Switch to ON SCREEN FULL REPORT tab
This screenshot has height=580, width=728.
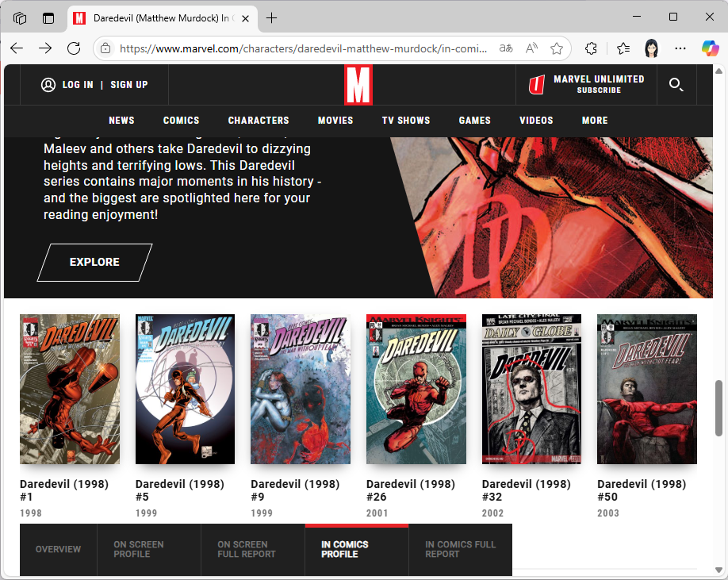tap(253, 550)
